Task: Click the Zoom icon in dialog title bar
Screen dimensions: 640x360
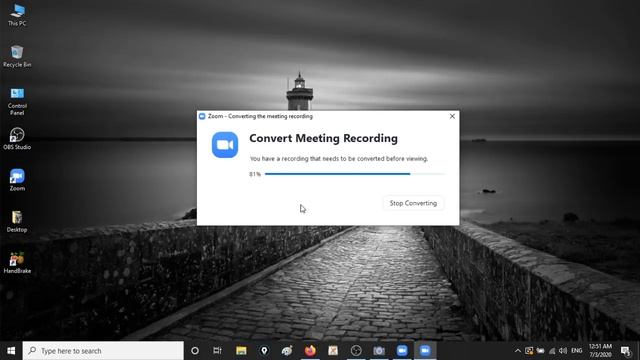Action: (x=202, y=116)
